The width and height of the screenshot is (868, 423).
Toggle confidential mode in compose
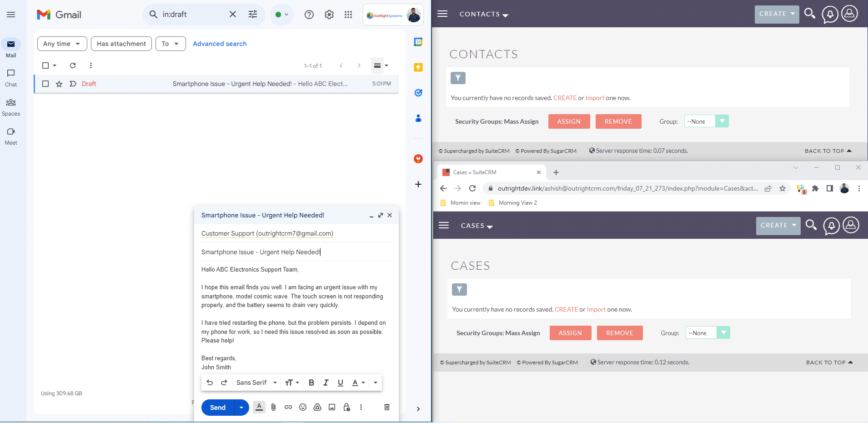tap(346, 407)
